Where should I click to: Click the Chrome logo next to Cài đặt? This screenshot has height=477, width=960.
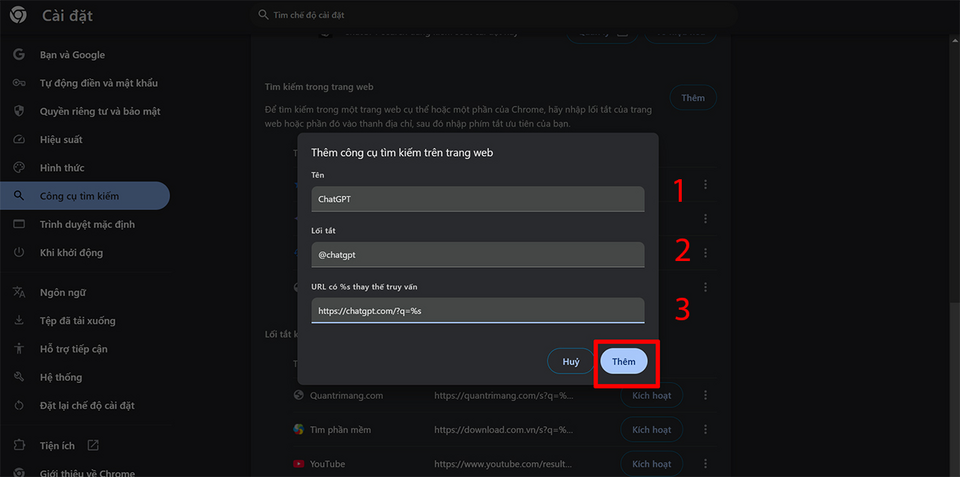[18, 15]
